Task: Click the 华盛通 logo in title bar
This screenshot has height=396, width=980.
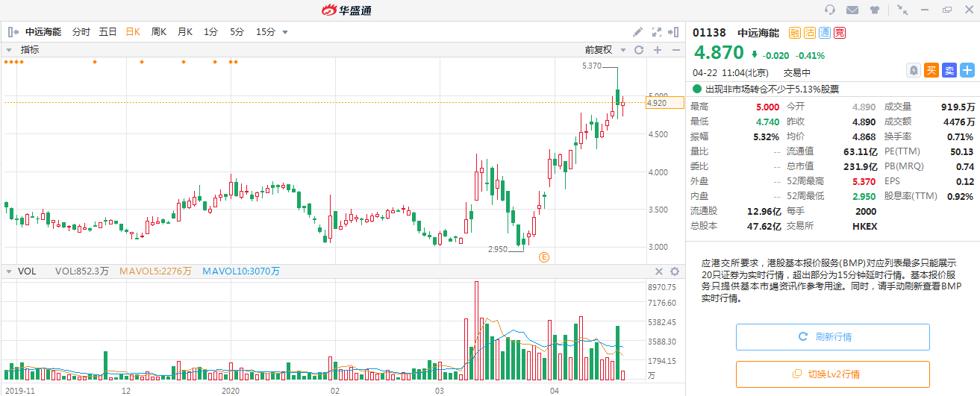Action: coord(347,10)
